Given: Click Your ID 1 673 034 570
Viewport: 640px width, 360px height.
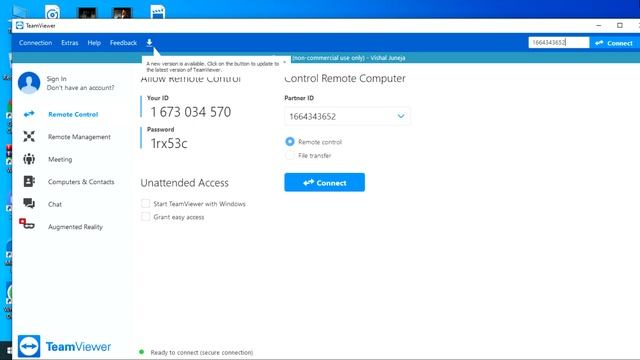Looking at the screenshot, I should click(191, 112).
